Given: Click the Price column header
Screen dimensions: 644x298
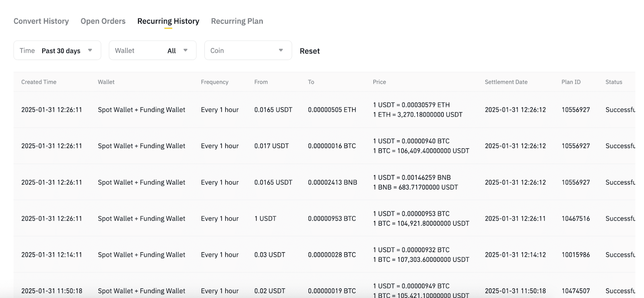Looking at the screenshot, I should click(x=379, y=82).
